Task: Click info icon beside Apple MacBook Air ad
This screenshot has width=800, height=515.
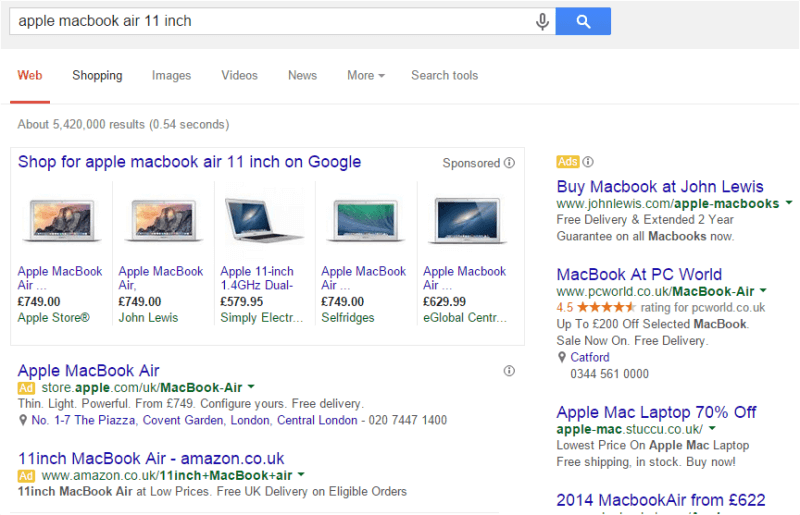Action: pos(509,371)
